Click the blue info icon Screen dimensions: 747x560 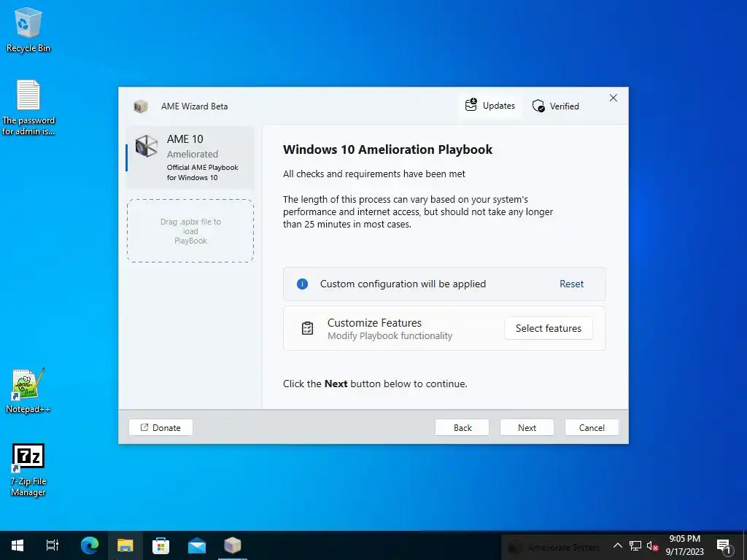click(302, 284)
